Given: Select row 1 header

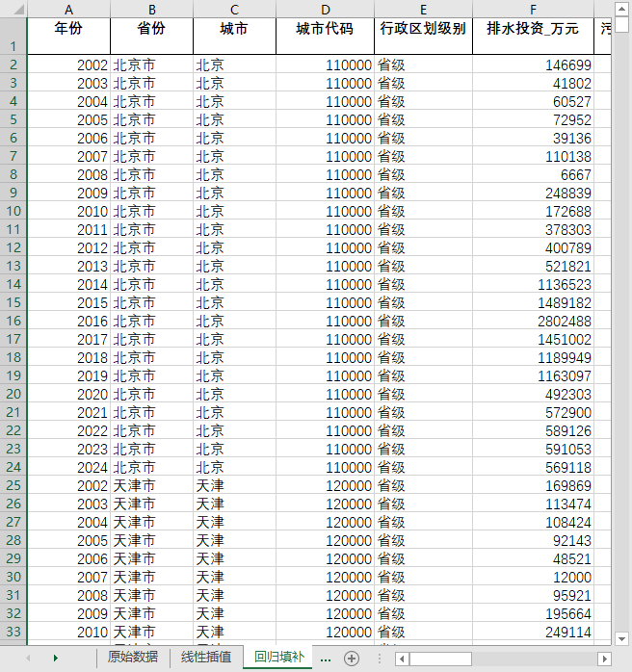Looking at the screenshot, I should (13, 37).
